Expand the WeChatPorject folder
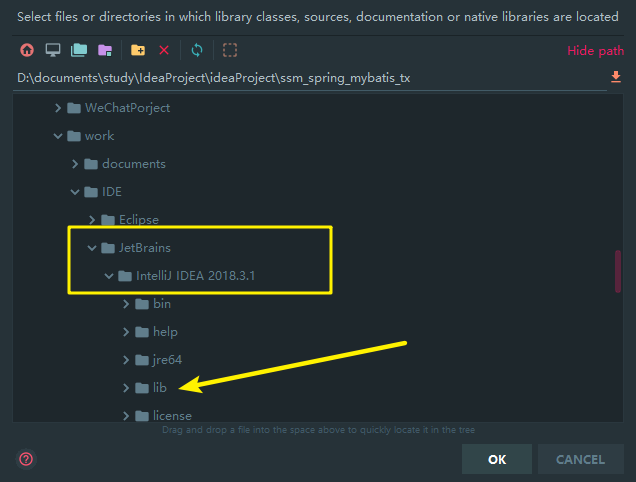 (58, 108)
